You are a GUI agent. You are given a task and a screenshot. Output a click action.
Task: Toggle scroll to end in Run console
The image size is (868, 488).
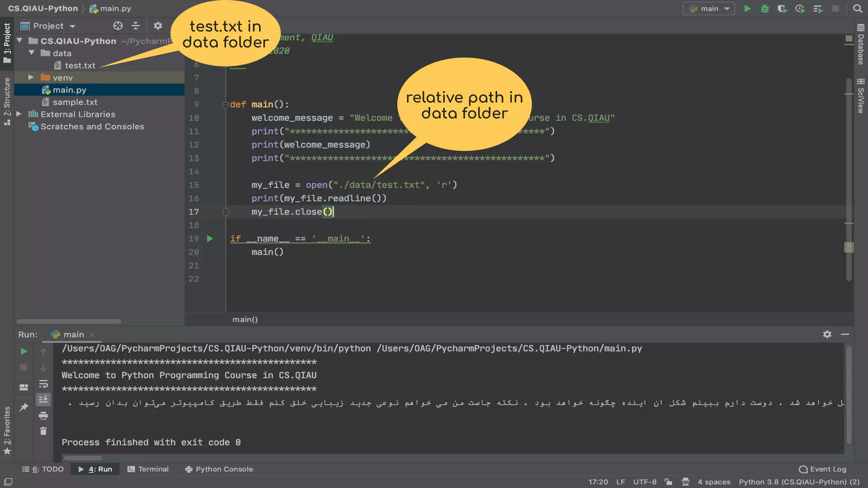[x=43, y=399]
